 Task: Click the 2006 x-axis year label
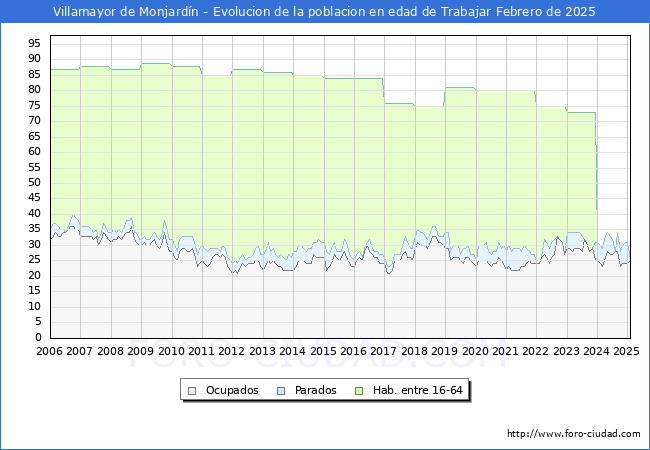(49, 351)
